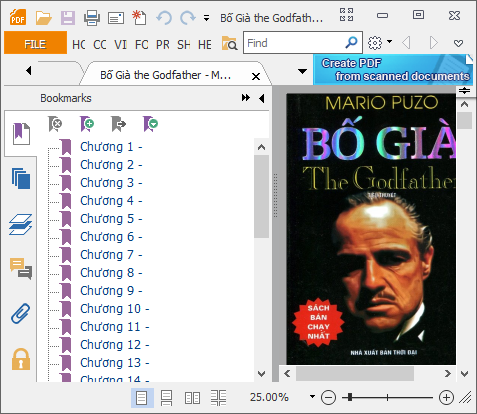Click the Create PDF from scanned documents banner
Image resolution: width=477 pixels, height=414 pixels.
[x=393, y=70]
